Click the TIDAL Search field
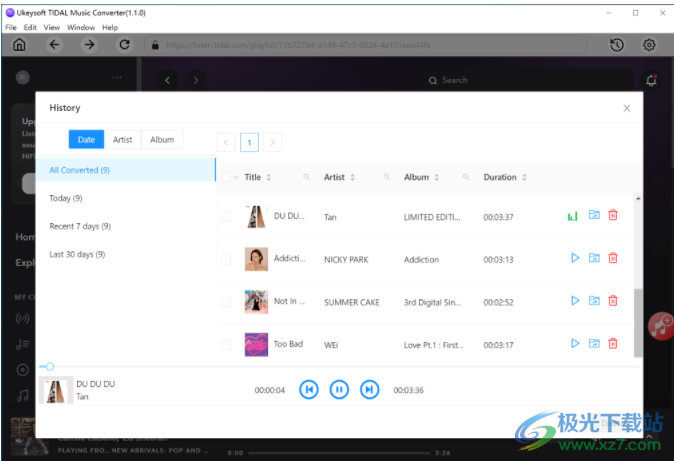 tap(527, 80)
